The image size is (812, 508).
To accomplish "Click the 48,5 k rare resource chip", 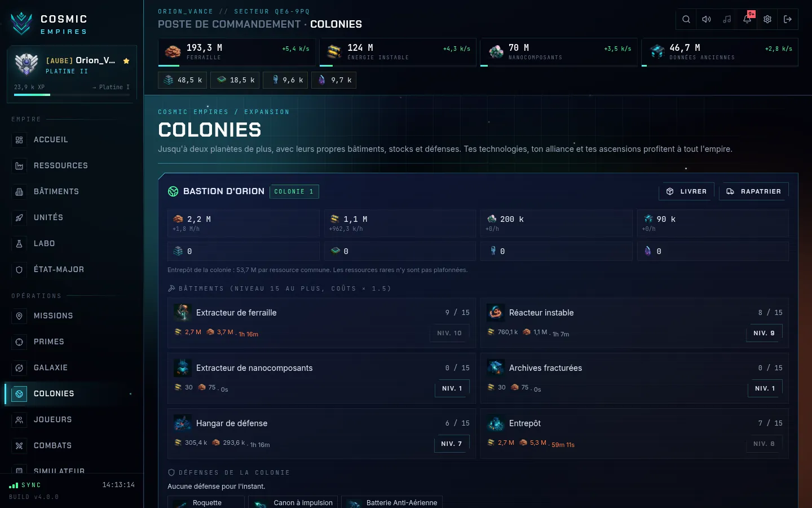I will [x=182, y=80].
